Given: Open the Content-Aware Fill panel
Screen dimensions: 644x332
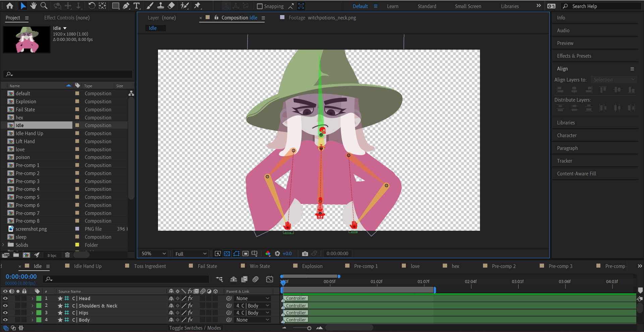Looking at the screenshot, I should click(576, 174).
